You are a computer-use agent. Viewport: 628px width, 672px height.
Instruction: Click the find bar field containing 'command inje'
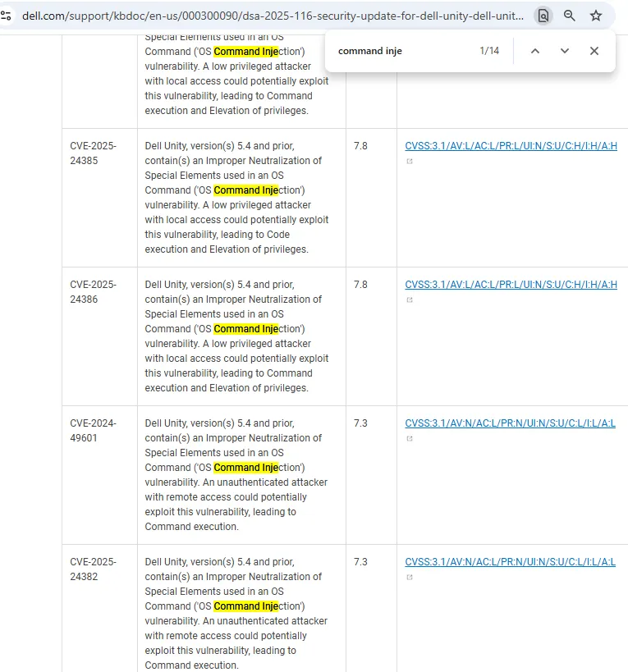pos(402,51)
